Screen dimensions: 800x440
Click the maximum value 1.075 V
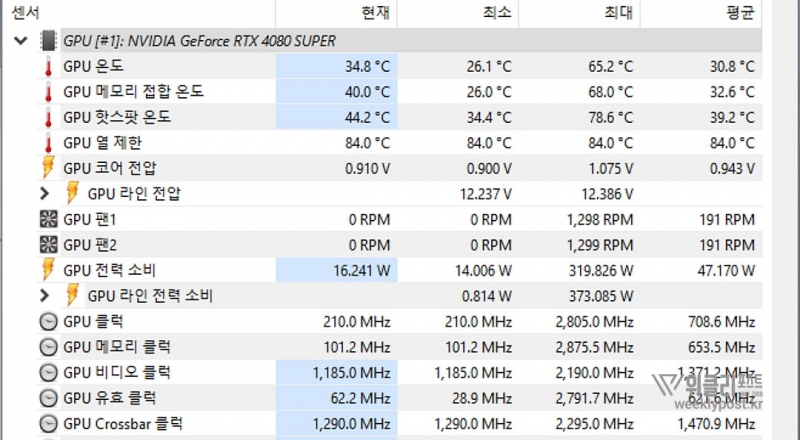(611, 168)
